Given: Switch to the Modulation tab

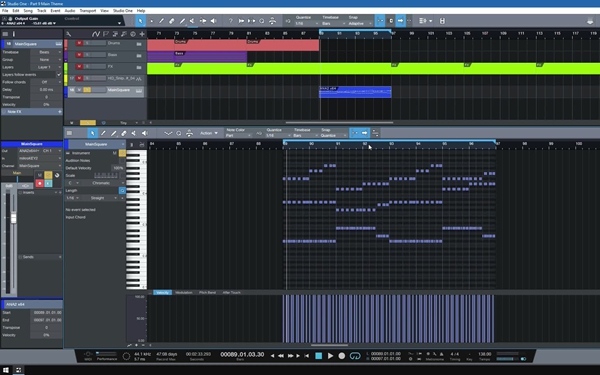Looking at the screenshot, I should click(x=184, y=292).
